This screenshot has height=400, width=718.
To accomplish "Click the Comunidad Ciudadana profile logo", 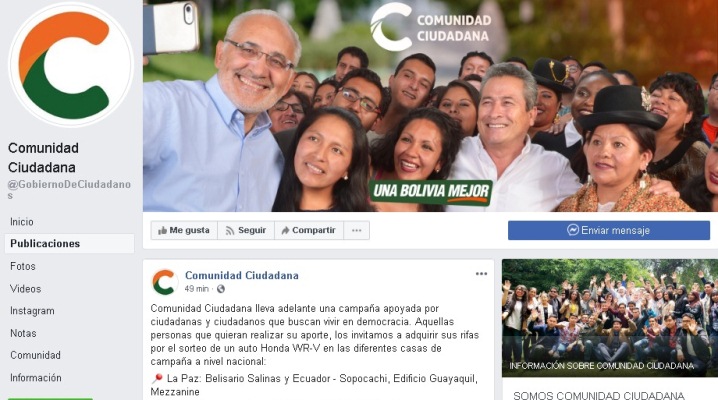I will point(71,65).
